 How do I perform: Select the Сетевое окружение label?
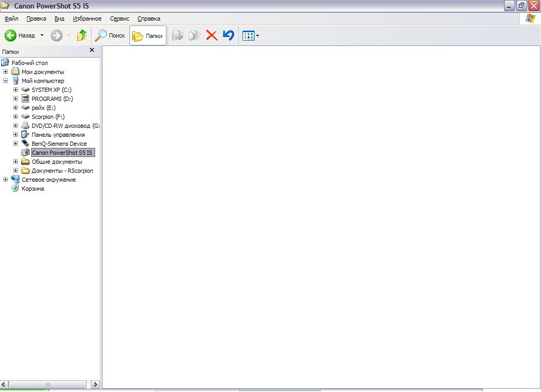coord(49,180)
